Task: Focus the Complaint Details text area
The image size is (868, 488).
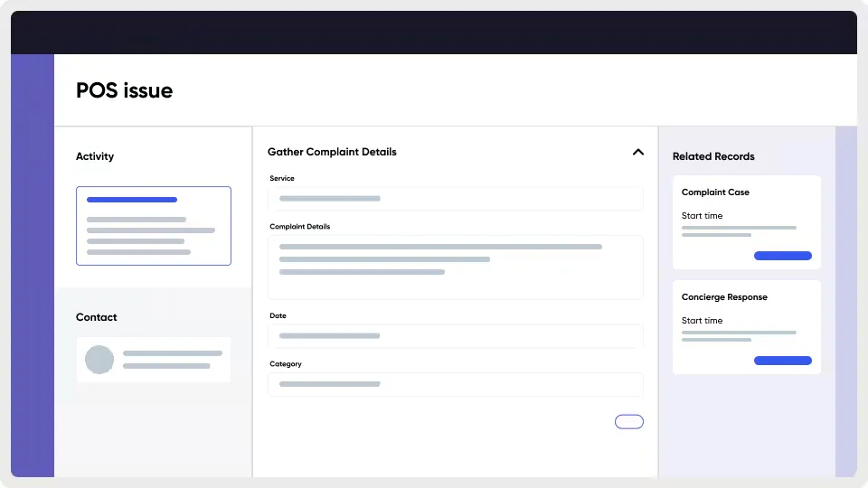Action: coord(456,267)
